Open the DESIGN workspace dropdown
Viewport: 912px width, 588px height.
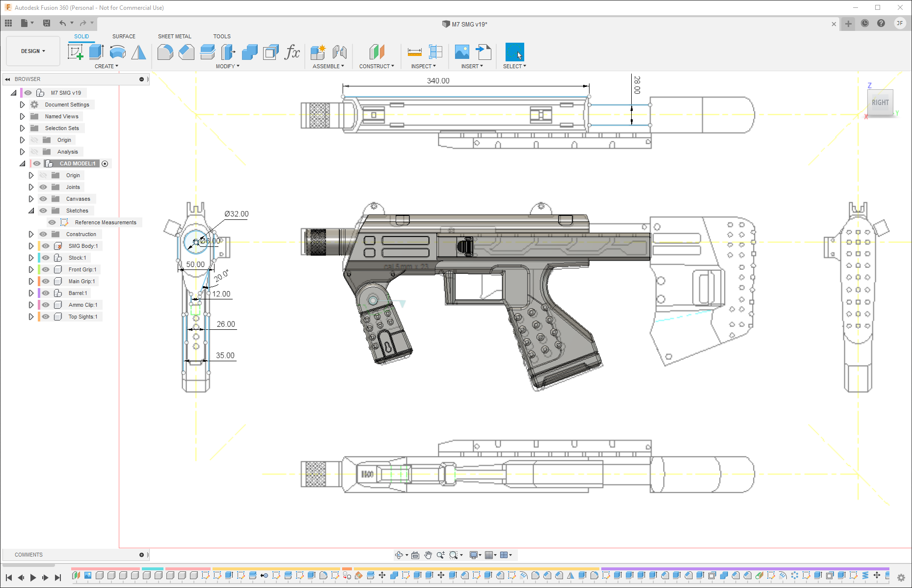click(33, 51)
